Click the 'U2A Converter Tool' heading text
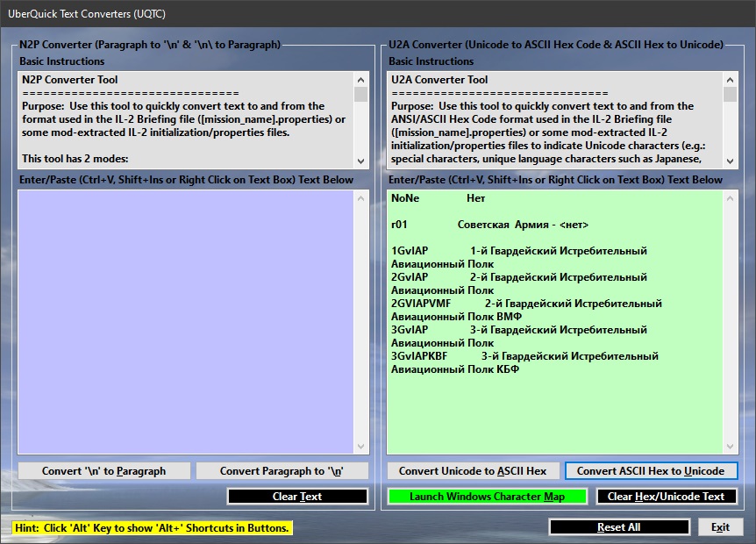Screen dimensions: 756x544 [439, 80]
